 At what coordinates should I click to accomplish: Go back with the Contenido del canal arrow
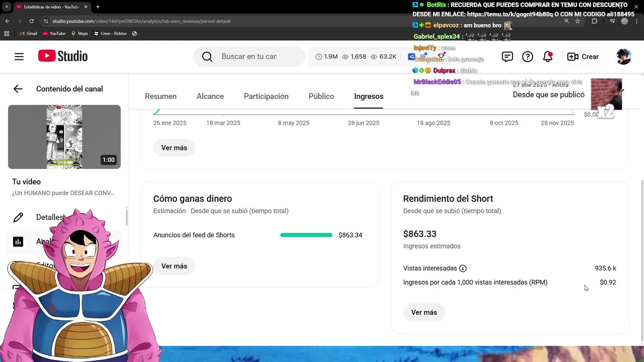18,89
